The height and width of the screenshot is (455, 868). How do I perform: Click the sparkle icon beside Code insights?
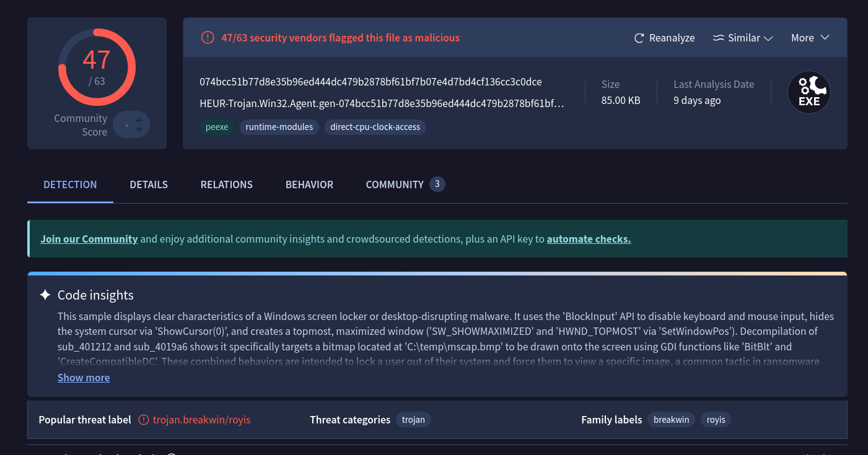(45, 295)
